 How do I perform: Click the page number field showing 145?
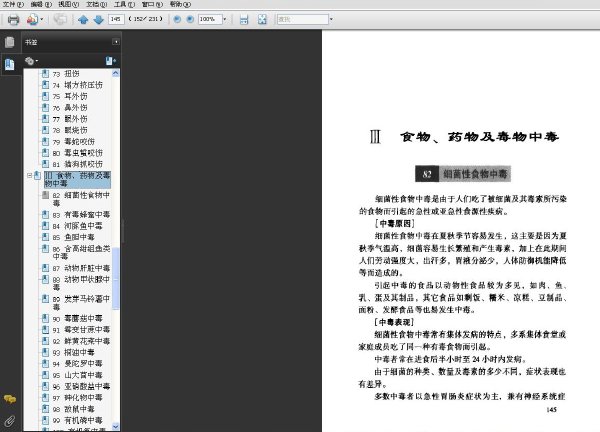(x=116, y=19)
